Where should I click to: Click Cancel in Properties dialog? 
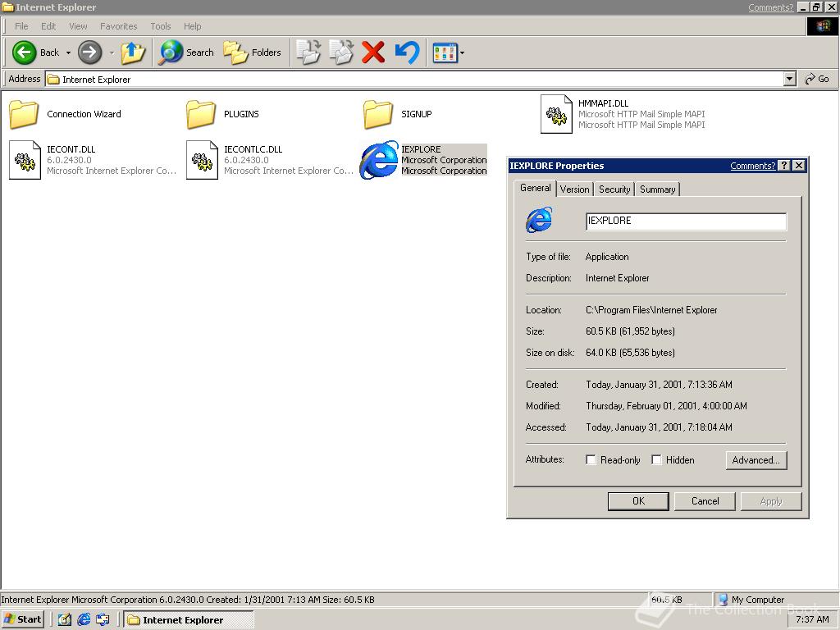[x=705, y=501]
